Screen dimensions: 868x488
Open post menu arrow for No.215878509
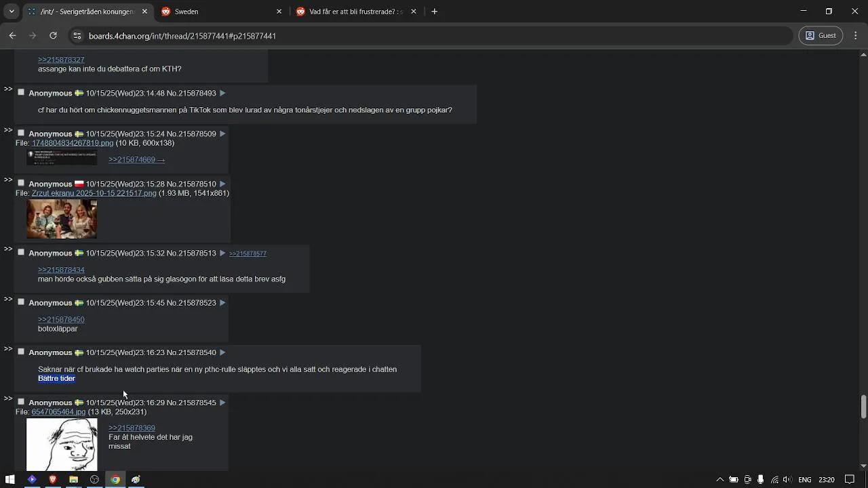click(x=222, y=134)
